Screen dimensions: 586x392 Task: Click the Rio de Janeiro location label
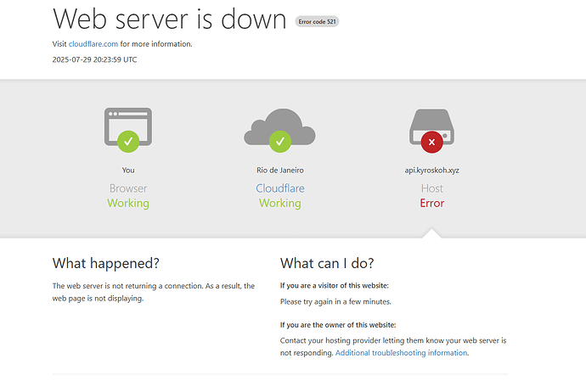pos(280,171)
